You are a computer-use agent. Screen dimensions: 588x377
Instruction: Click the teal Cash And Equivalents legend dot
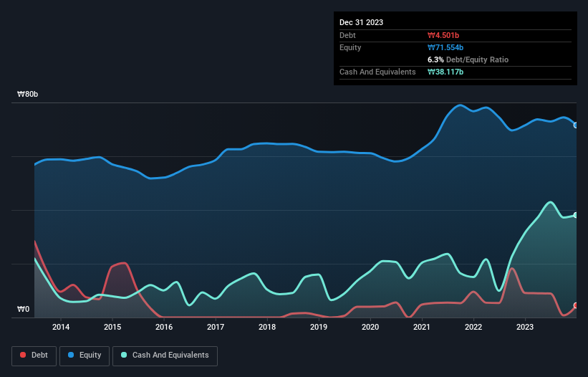[124, 355]
